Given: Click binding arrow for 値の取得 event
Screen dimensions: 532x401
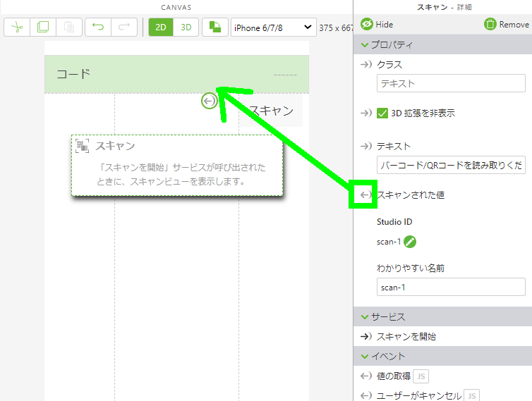Looking at the screenshot, I should [366, 376].
